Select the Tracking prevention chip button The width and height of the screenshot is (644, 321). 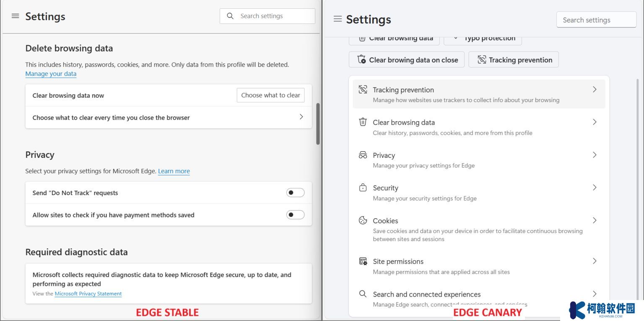(514, 60)
